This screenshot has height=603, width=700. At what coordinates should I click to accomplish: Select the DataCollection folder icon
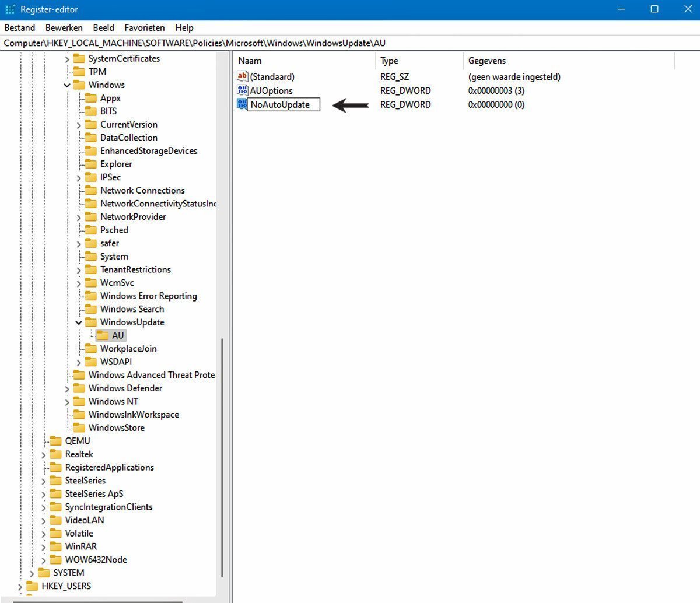(90, 138)
